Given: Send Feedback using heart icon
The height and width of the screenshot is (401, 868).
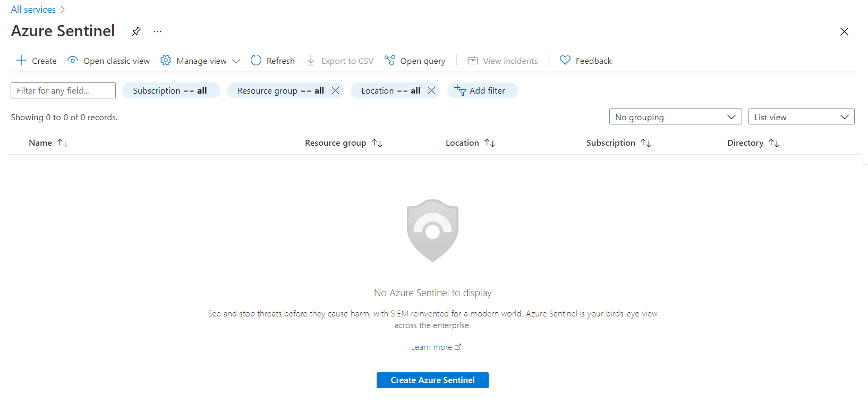Looking at the screenshot, I should pyautogui.click(x=565, y=61).
